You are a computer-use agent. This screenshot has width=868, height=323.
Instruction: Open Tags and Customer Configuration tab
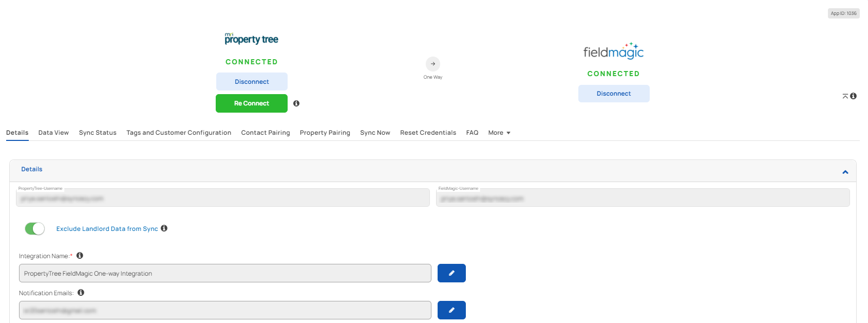(x=179, y=133)
